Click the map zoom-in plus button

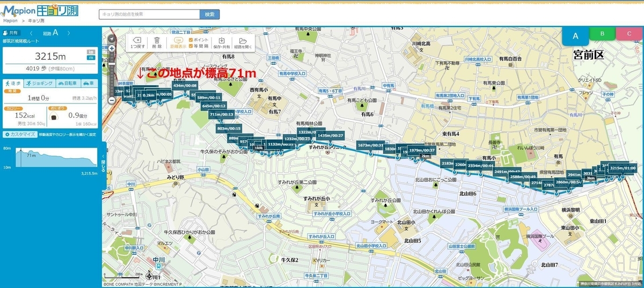[x=112, y=48]
